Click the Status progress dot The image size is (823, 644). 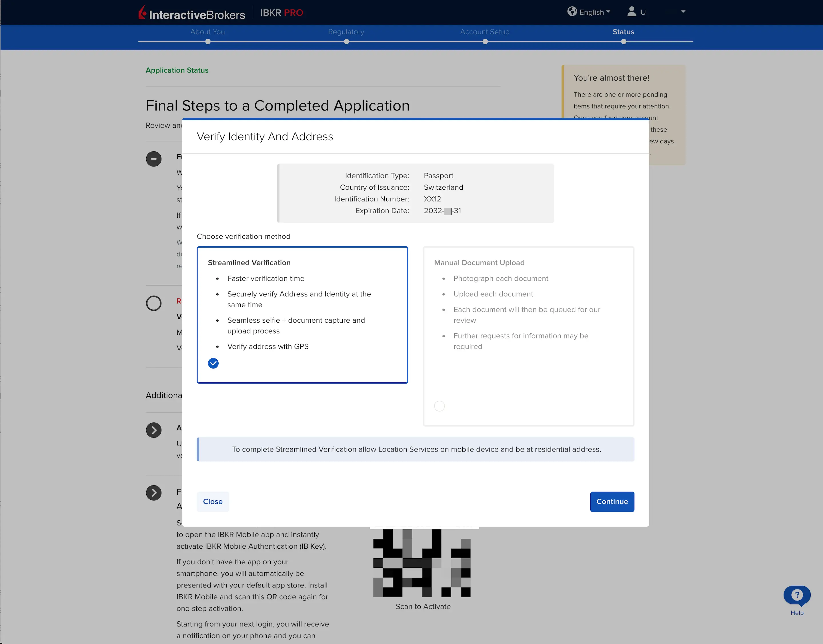coord(624,42)
